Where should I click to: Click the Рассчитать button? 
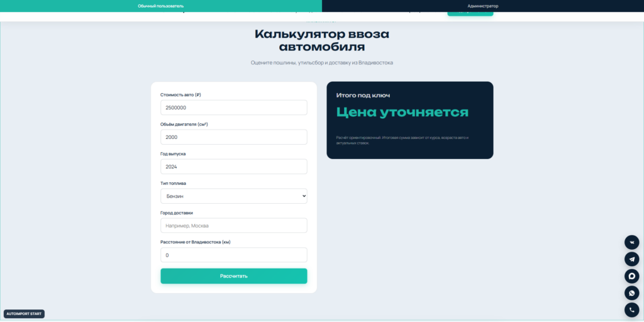click(x=234, y=276)
